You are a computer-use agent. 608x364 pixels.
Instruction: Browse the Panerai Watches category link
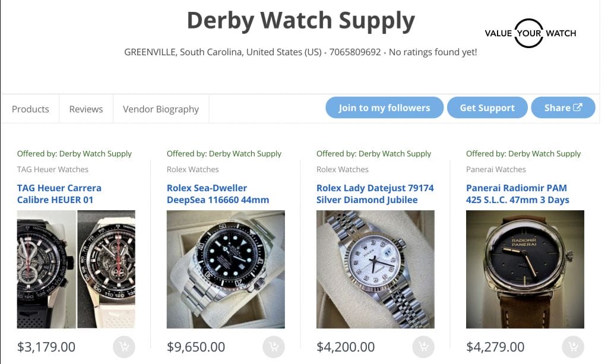coord(496,169)
